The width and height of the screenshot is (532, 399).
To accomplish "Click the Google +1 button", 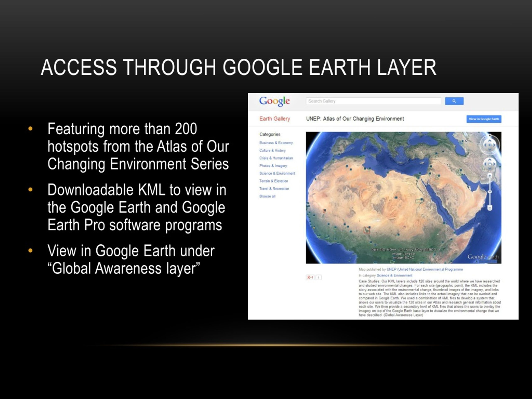I will (x=310, y=278).
